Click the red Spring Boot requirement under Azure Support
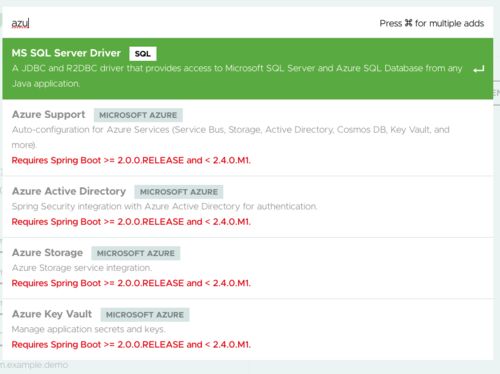The height and width of the screenshot is (374, 500). tap(131, 160)
